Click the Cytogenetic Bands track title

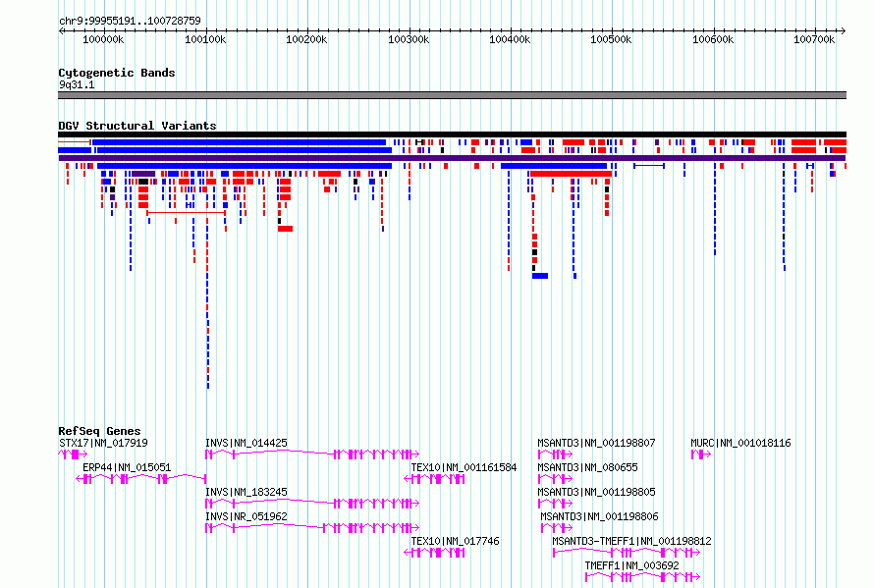coord(117,73)
